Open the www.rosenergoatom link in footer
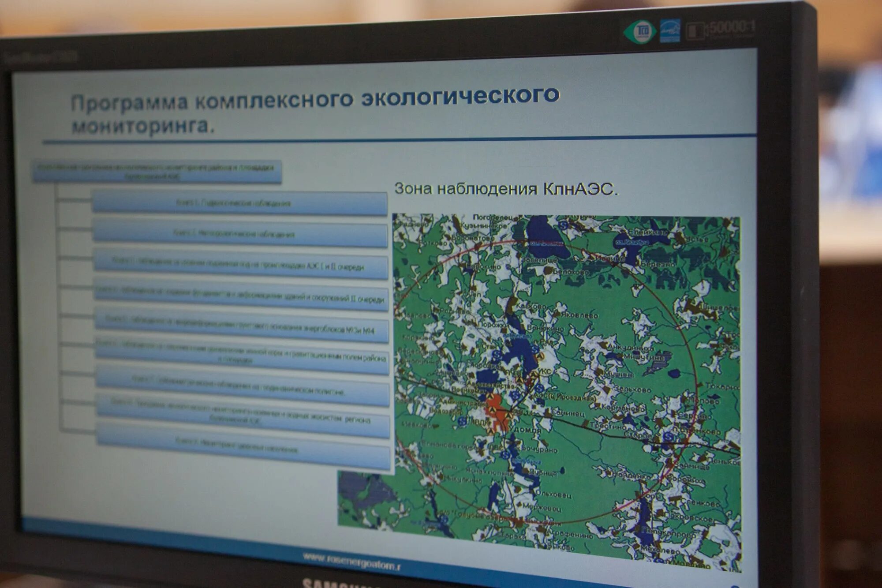The height and width of the screenshot is (588, 882). 351,562
